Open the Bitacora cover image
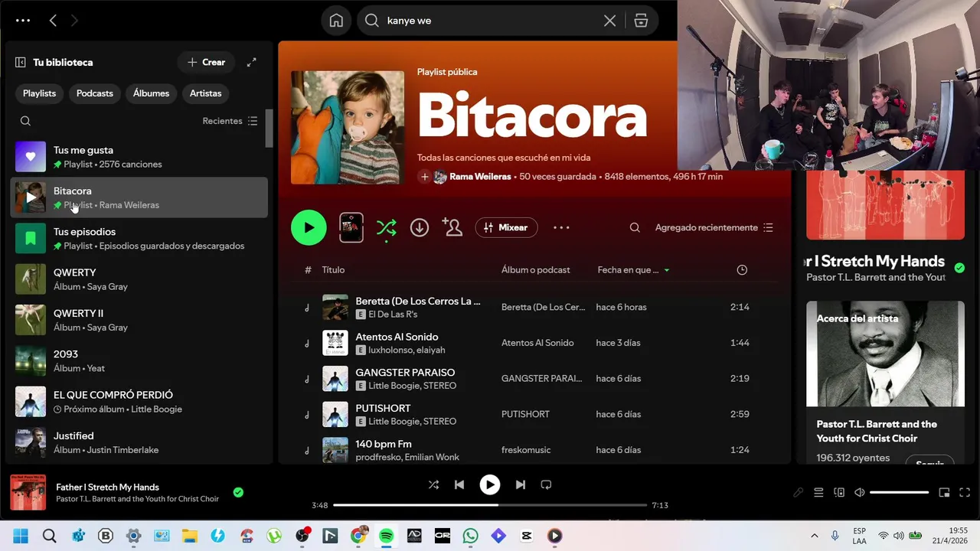The image size is (980, 551). [348, 127]
